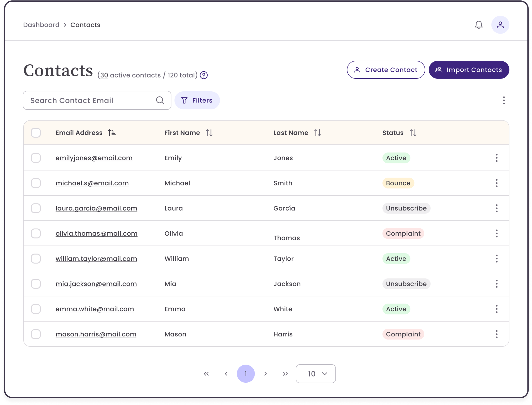This screenshot has height=405, width=532.
Task: Open the Filters panel via funnel icon
Action: 184,100
